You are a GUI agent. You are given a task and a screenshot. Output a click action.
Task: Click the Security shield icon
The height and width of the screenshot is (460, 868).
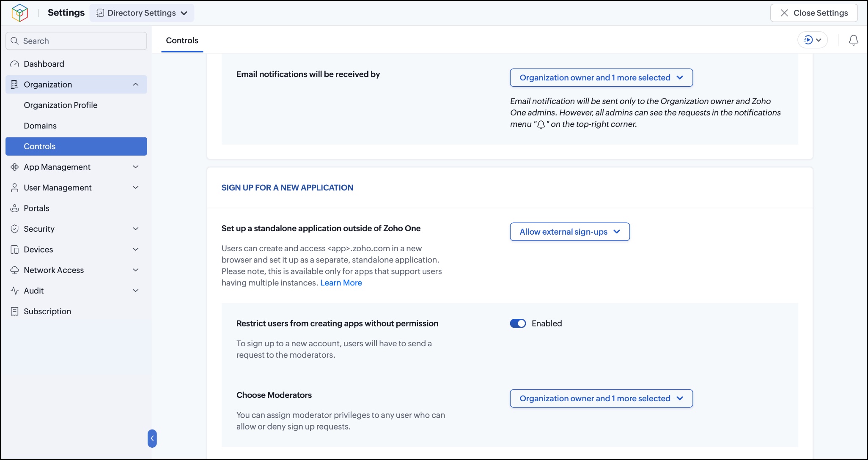(x=14, y=229)
